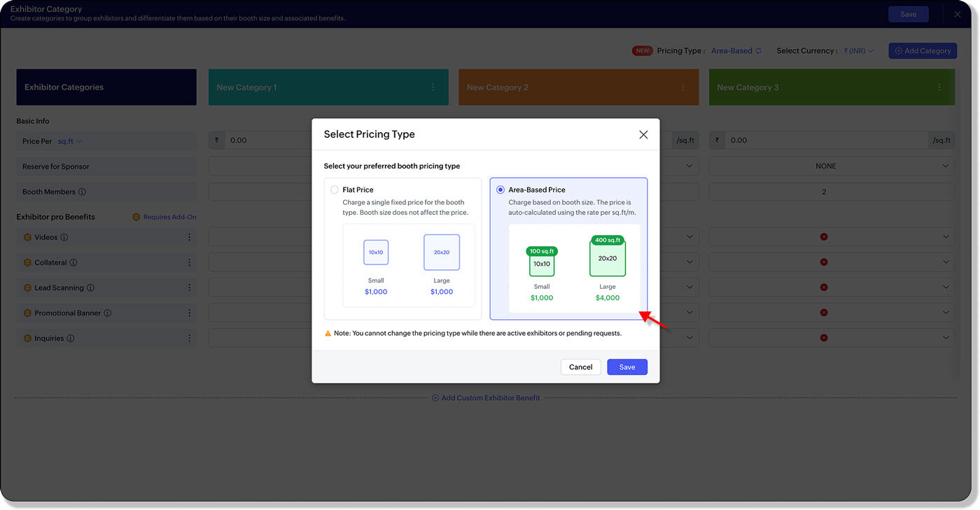
Task: Click the Flat Price 10x10 small booth illustration
Action: coord(376,252)
